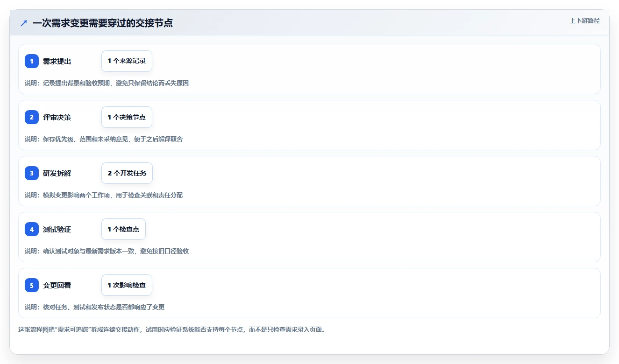
Task: Click the arrow icon beside the panel title
Action: (24, 23)
